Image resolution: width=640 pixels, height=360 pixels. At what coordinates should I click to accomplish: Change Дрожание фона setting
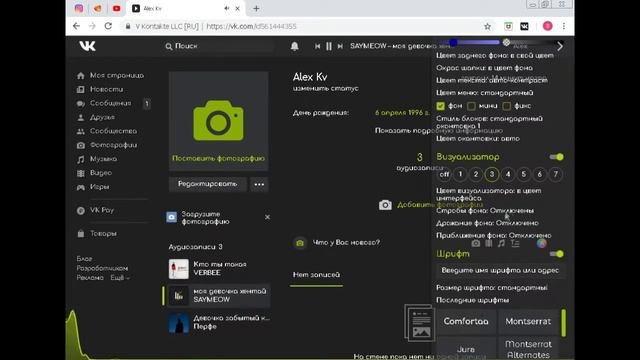(487, 223)
